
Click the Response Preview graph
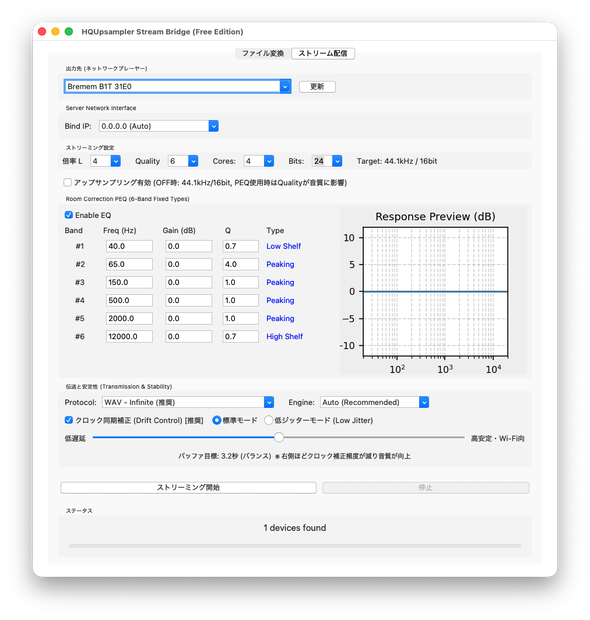click(x=435, y=292)
